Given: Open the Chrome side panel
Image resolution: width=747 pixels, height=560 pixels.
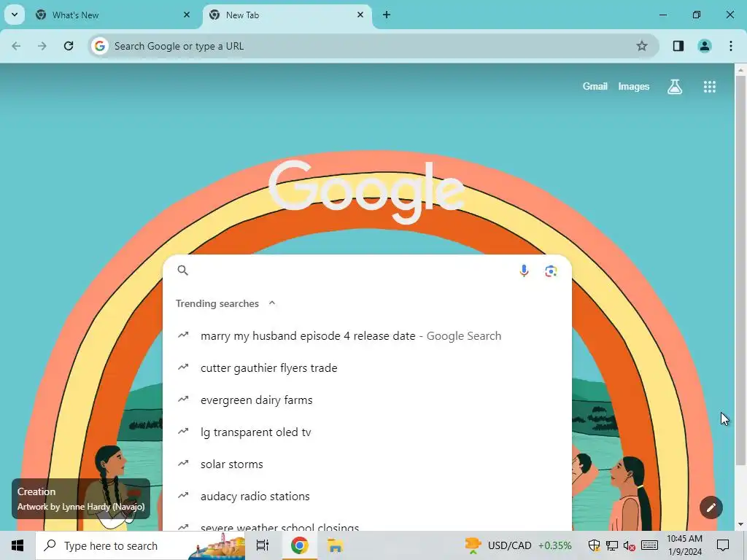Looking at the screenshot, I should [x=678, y=46].
